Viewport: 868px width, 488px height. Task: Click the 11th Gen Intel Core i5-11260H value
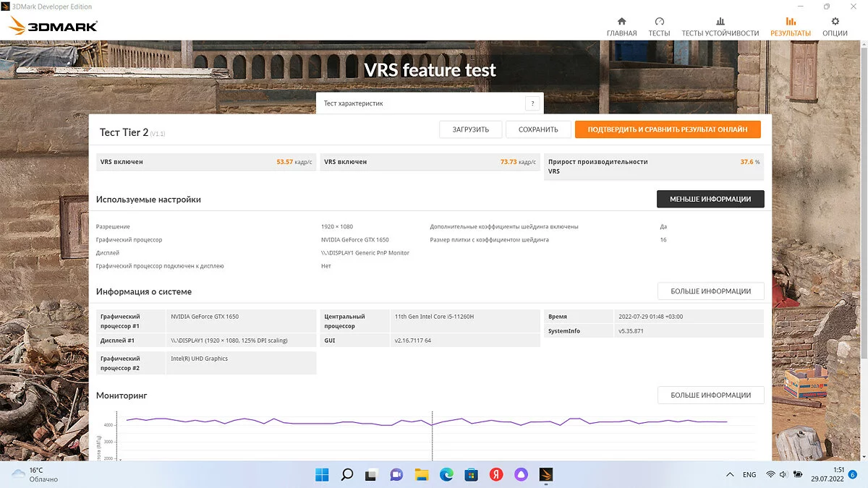pos(434,317)
